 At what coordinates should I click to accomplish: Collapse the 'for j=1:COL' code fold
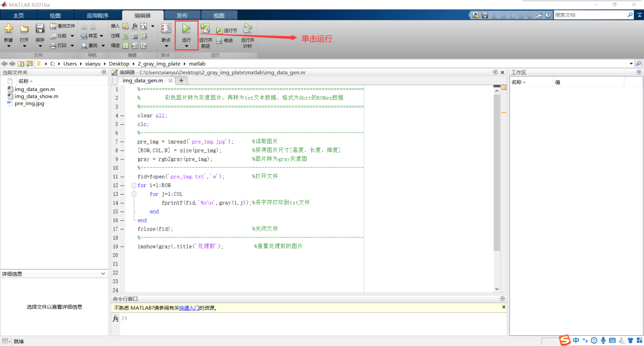[x=134, y=194]
